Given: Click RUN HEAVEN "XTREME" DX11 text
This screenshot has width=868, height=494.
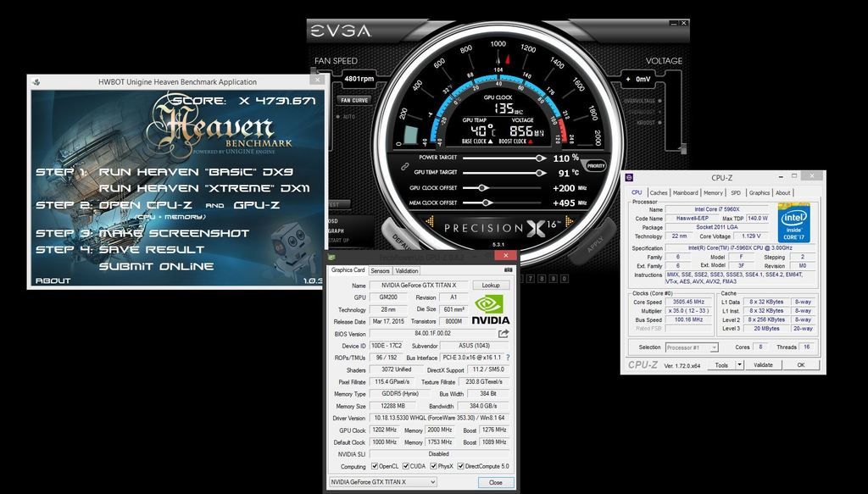Looking at the screenshot, I should [x=204, y=189].
